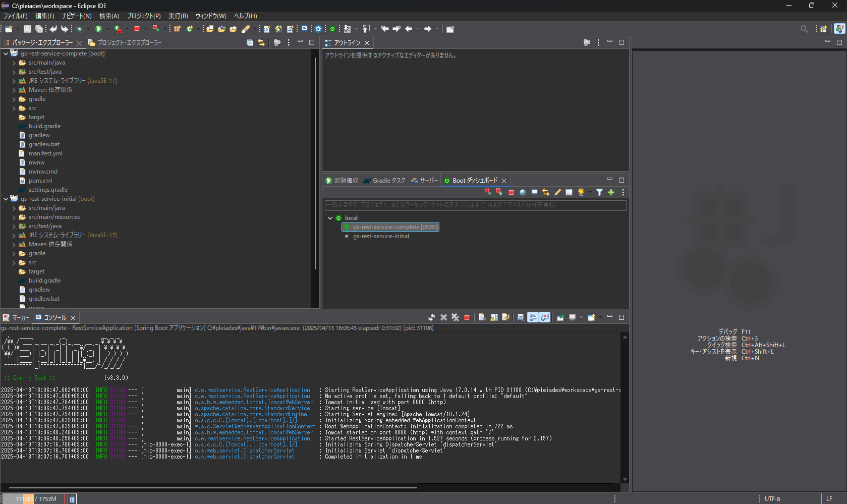
Task: Open the ウィンドウ(W) menu
Action: coord(211,16)
